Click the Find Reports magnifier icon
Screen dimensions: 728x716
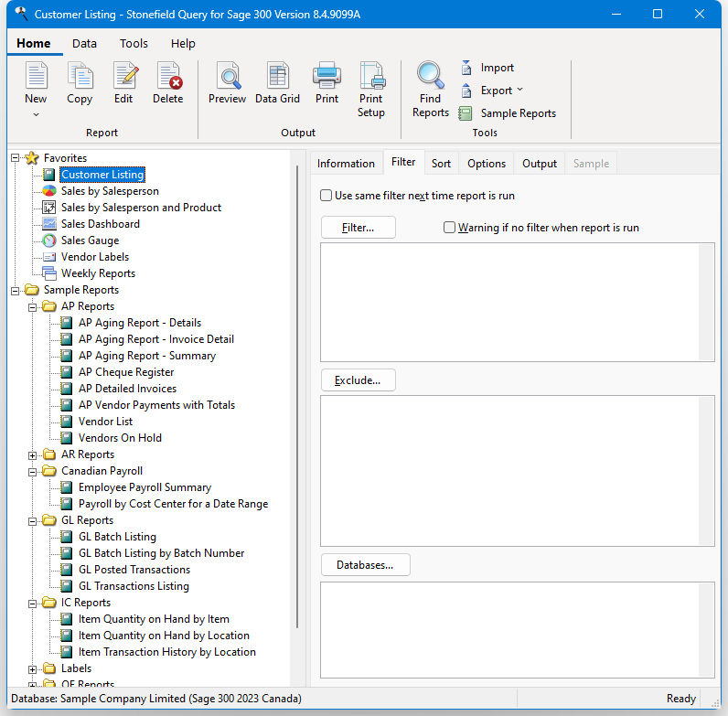click(x=431, y=75)
